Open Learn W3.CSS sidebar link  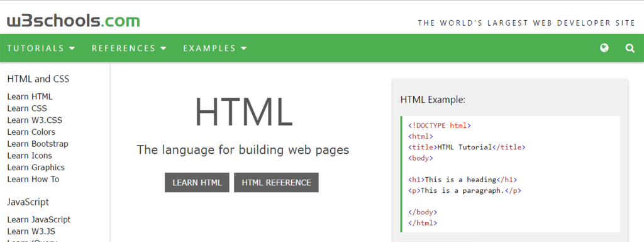[x=35, y=120]
